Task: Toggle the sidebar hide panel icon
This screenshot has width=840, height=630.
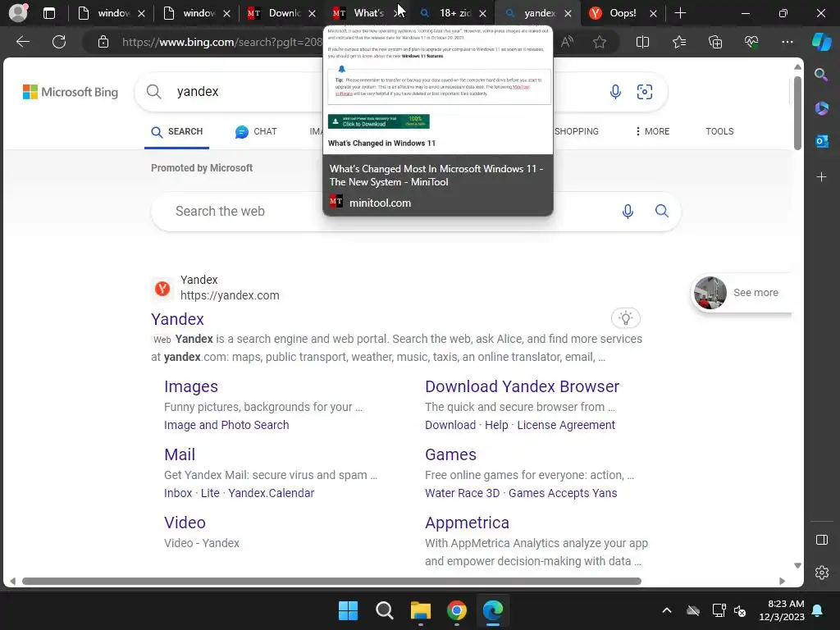Action: click(x=821, y=540)
